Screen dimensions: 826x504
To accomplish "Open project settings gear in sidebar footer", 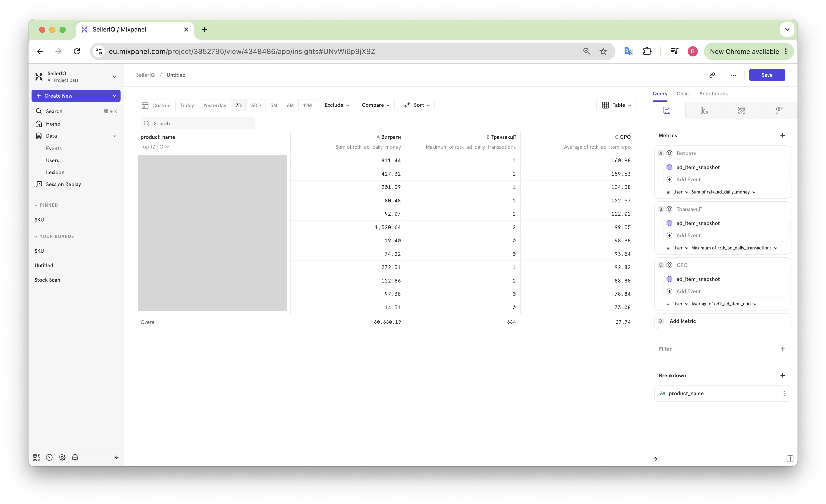I will click(x=62, y=457).
